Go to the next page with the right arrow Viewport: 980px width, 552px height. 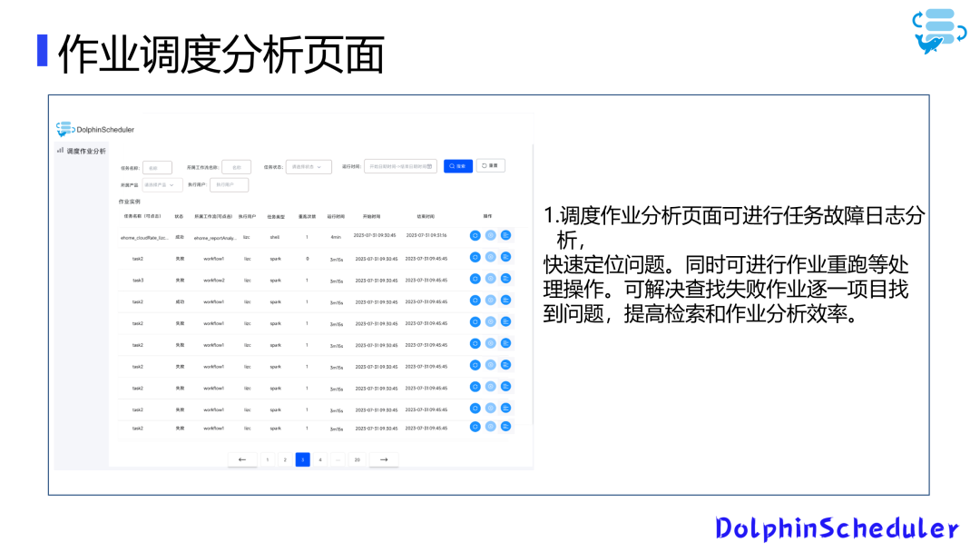pyautogui.click(x=384, y=459)
